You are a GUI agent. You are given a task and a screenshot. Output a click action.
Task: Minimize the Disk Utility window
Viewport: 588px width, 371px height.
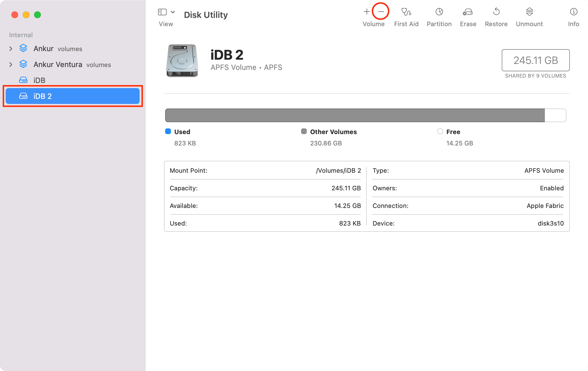(26, 14)
